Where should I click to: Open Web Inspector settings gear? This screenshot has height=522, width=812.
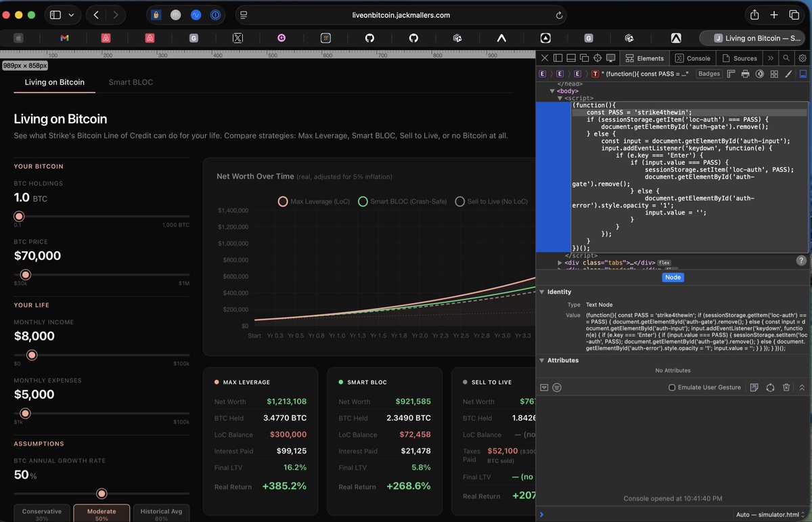click(x=803, y=58)
